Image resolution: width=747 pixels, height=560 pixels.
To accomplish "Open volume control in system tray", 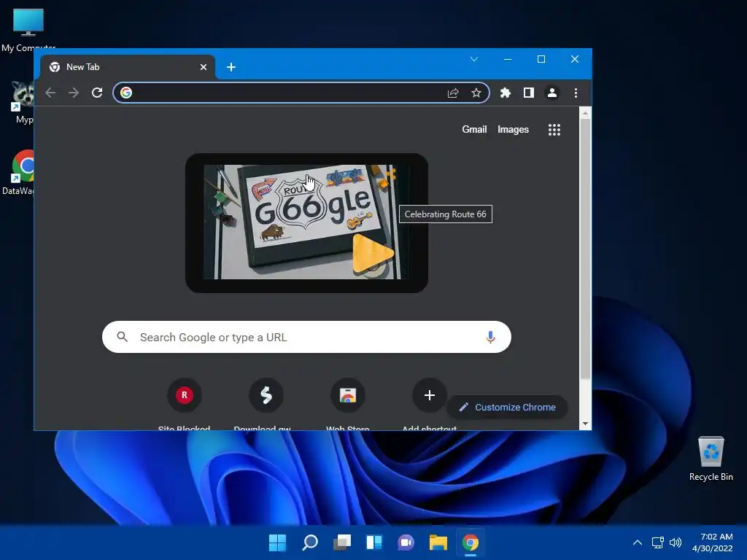I will click(676, 542).
